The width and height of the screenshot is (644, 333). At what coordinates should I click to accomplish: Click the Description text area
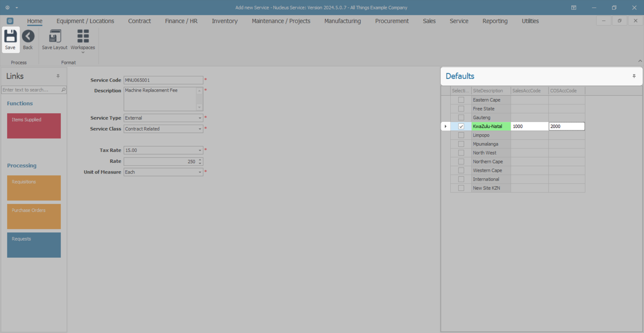coord(160,99)
